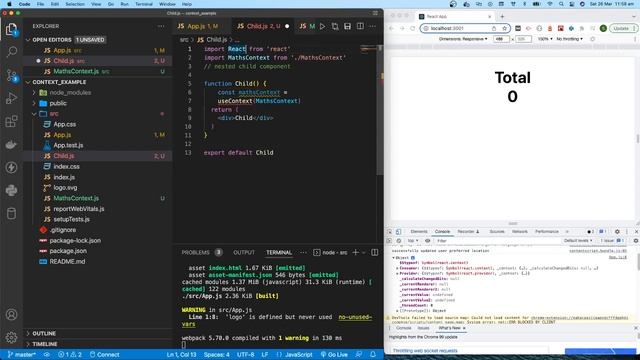640x360 pixels.
Task: Rotate the device viewport icon
Action: pos(593,39)
